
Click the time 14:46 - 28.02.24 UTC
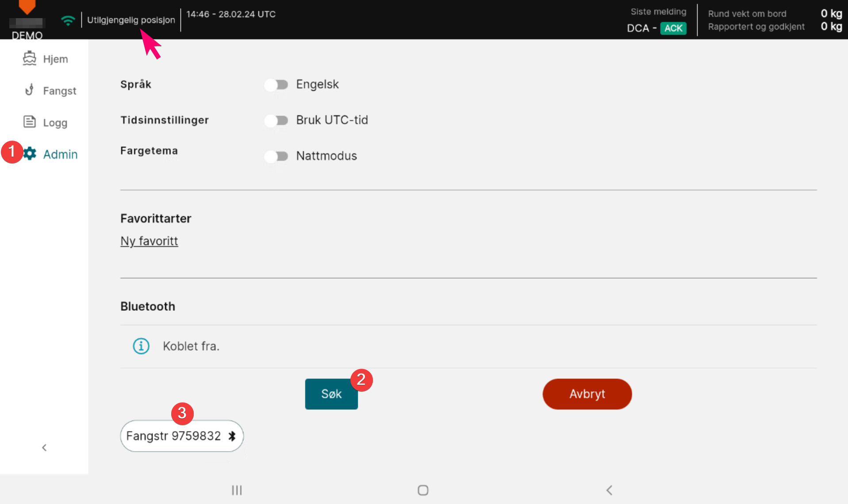[231, 14]
